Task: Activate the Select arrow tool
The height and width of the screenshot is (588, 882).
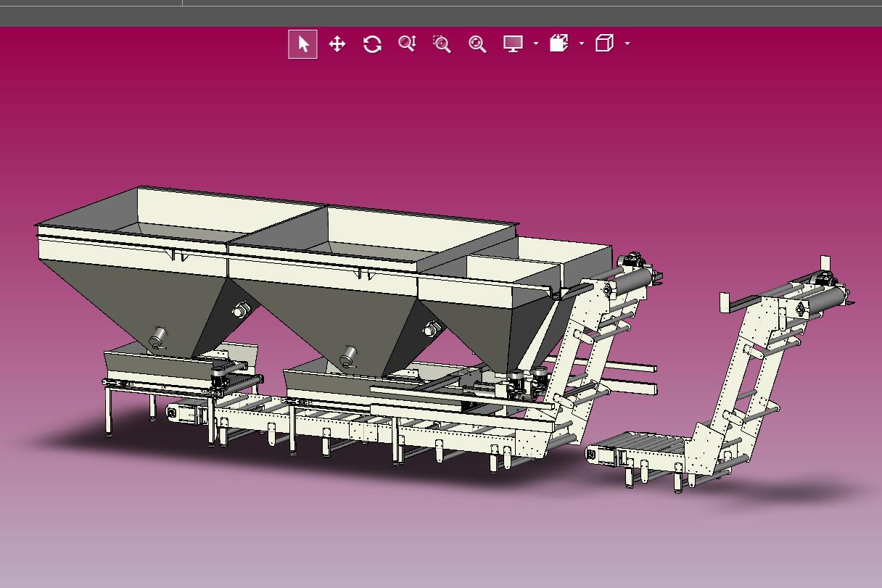Action: [302, 44]
